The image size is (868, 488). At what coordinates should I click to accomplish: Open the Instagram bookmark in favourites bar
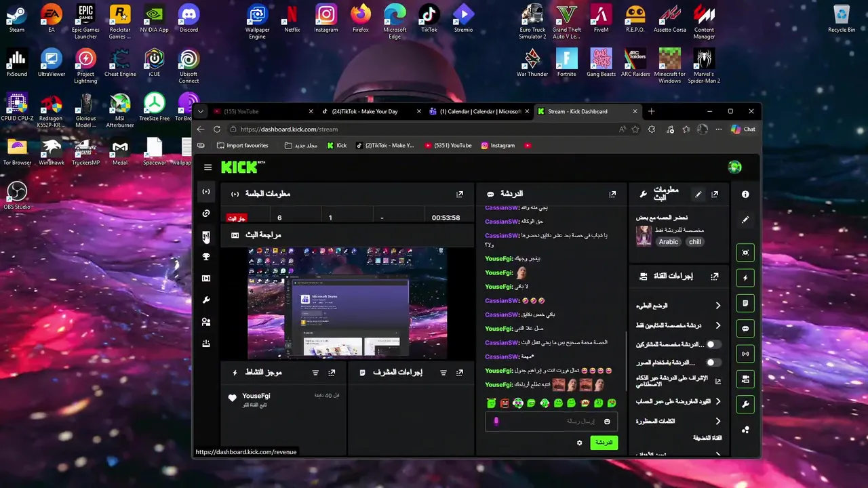[498, 146]
